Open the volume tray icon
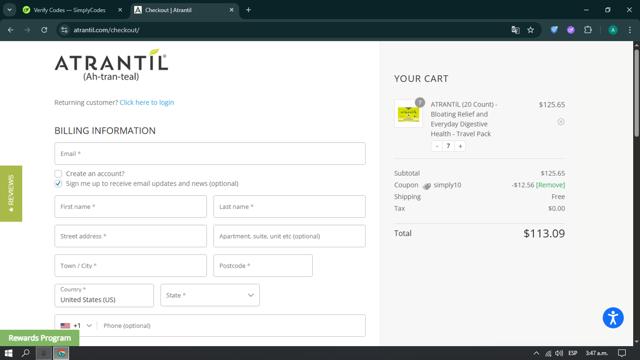 pos(559,353)
